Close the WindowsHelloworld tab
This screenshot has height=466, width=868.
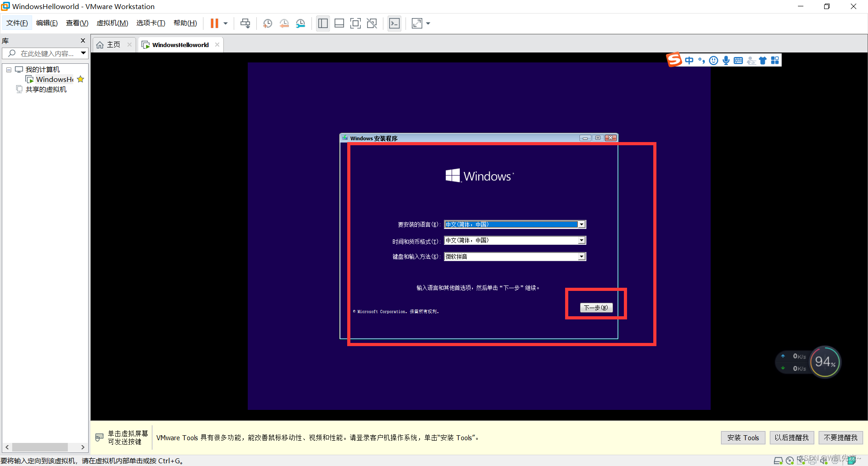tap(217, 44)
